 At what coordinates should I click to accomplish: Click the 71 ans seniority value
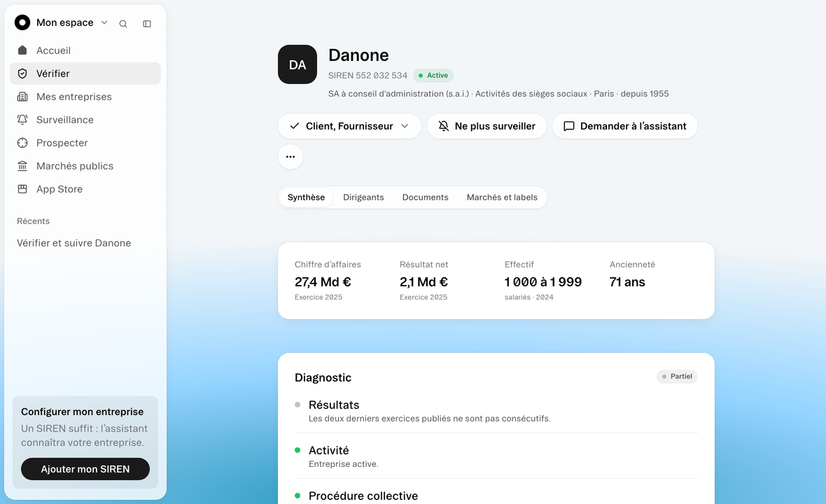627,282
